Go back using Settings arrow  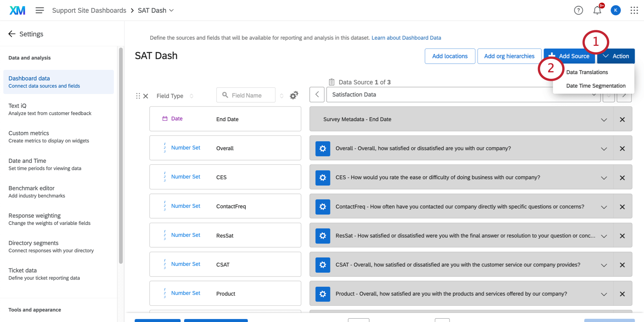12,34
